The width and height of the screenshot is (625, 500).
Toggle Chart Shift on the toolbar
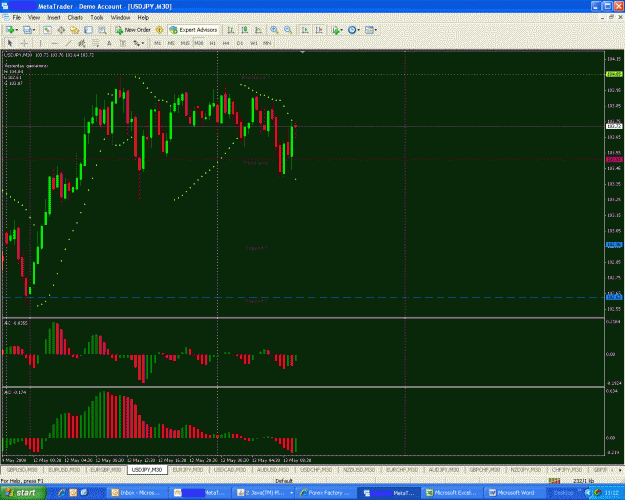319,30
